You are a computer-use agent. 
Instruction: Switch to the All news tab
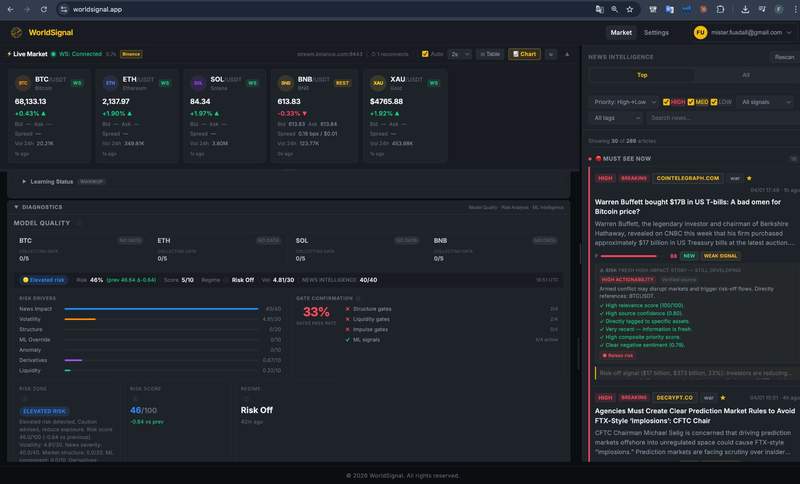(x=746, y=75)
